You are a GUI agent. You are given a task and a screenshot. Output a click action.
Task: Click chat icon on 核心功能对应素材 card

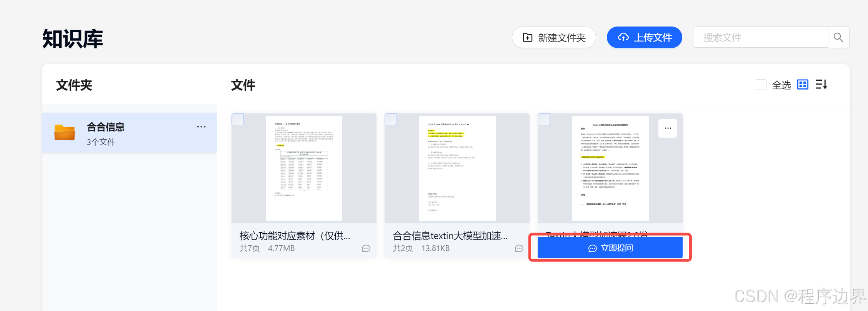(366, 249)
